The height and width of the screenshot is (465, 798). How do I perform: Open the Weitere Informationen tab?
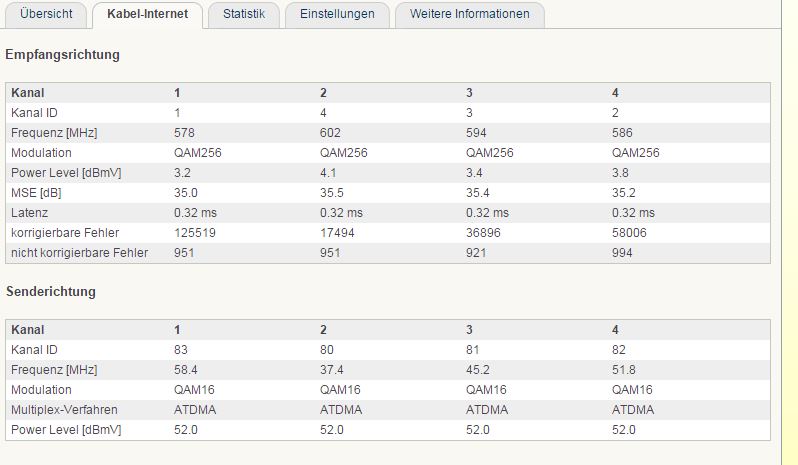coord(469,14)
